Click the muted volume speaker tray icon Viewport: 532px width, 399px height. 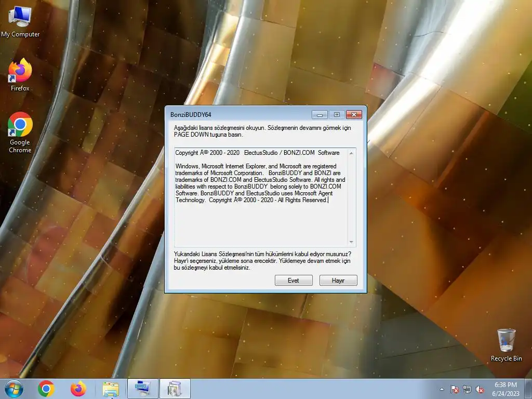(480, 389)
